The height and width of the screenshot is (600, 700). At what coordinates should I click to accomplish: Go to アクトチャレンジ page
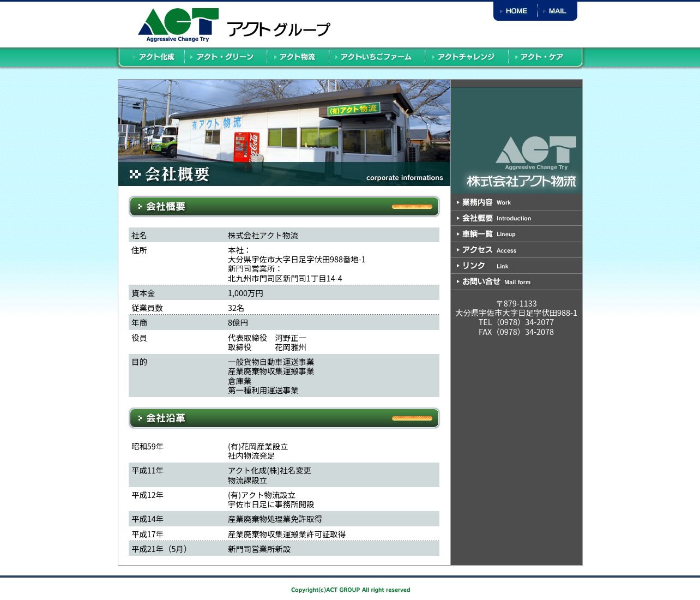463,57
